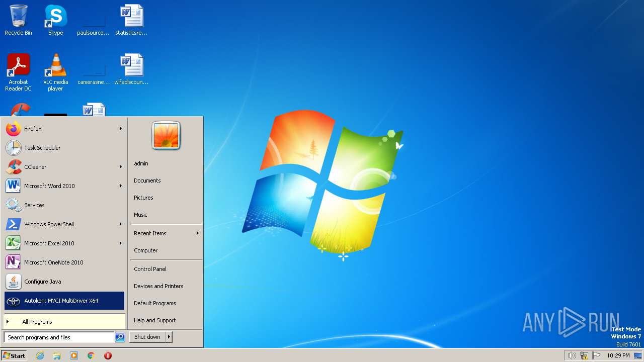Launch Google Chrome from the taskbar
The image size is (644, 362).
(x=91, y=355)
